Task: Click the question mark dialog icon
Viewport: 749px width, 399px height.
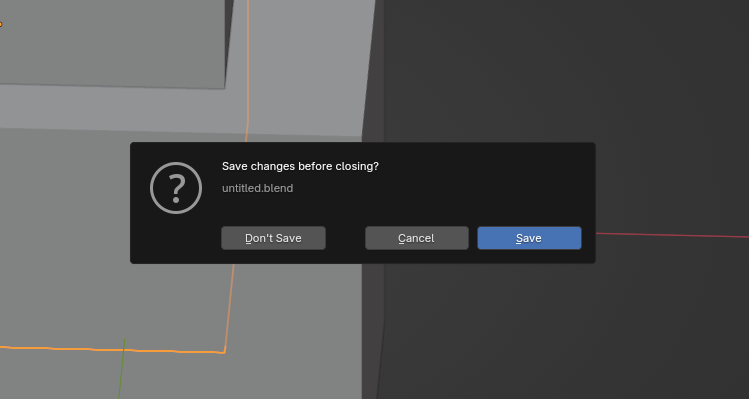Action: tap(176, 188)
